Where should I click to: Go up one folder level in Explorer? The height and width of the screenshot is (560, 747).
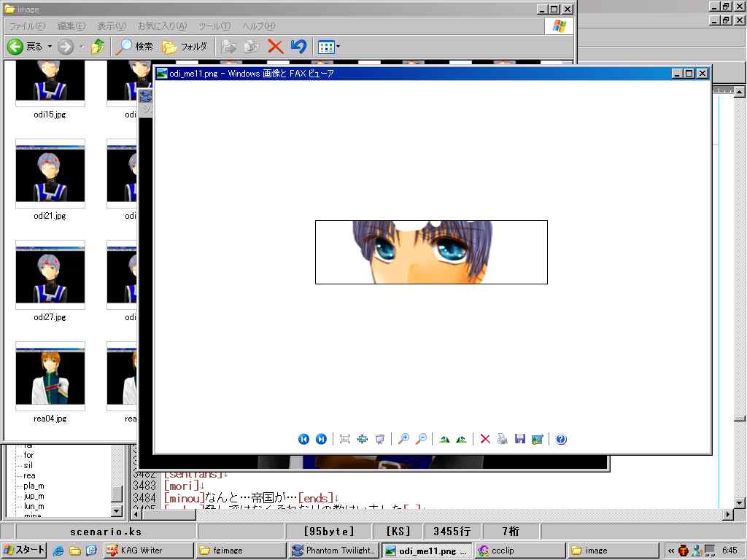(x=98, y=47)
